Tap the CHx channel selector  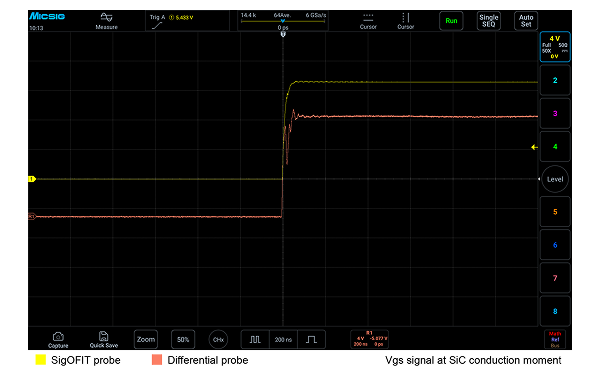(x=218, y=339)
